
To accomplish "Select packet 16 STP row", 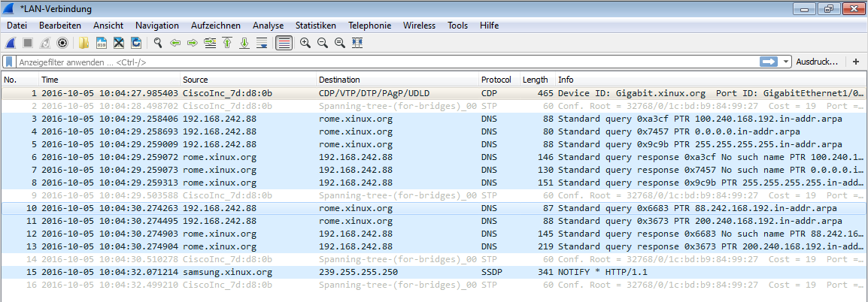I will point(433,284).
